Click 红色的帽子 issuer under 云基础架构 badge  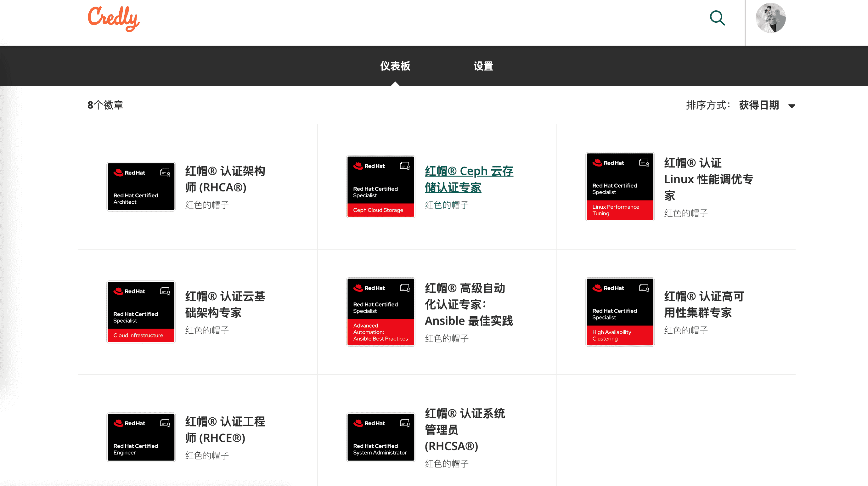click(207, 330)
